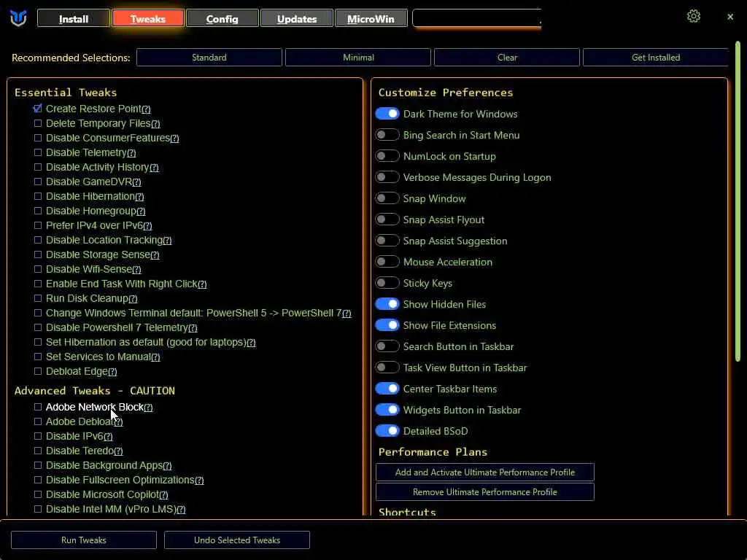Click the Get Installed button
This screenshot has height=560, width=747.
click(656, 58)
